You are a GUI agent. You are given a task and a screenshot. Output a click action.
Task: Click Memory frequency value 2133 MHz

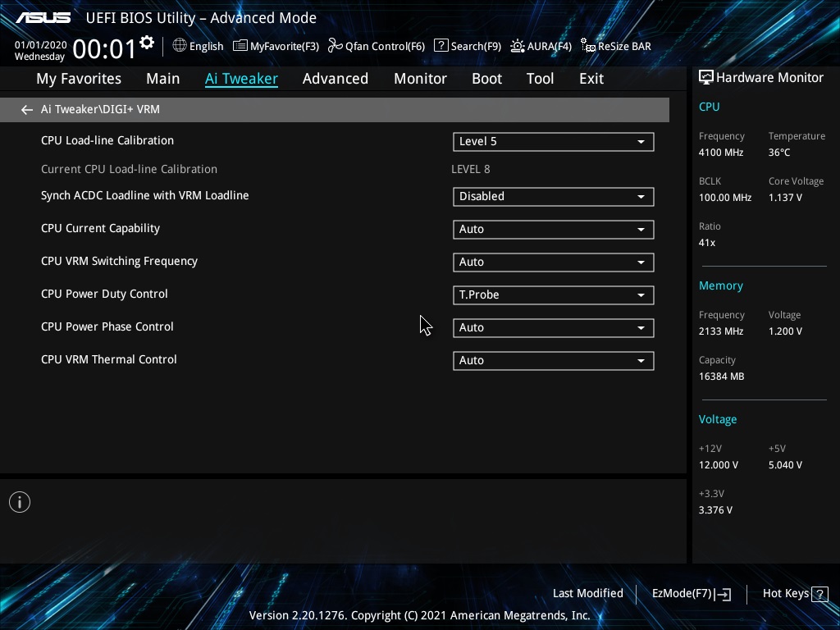(x=720, y=331)
